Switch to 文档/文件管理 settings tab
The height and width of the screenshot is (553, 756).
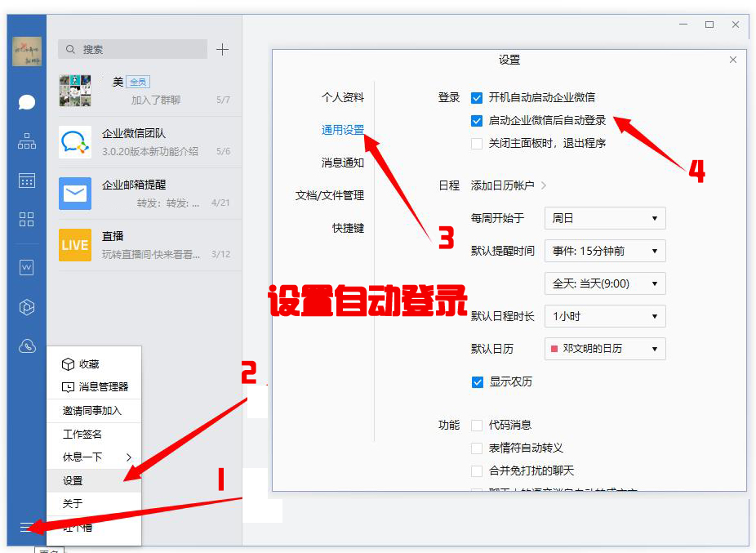(330, 195)
